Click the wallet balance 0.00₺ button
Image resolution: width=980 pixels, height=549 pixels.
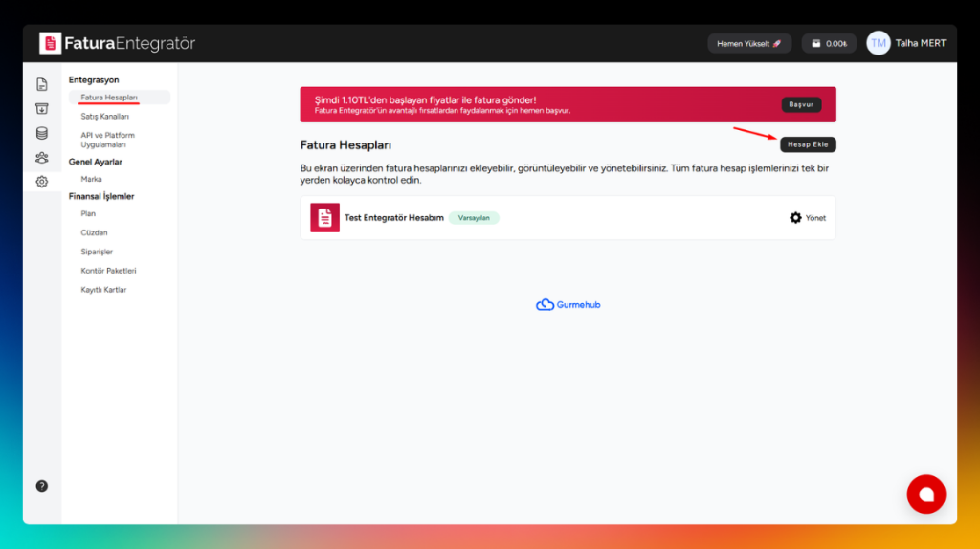(x=829, y=44)
